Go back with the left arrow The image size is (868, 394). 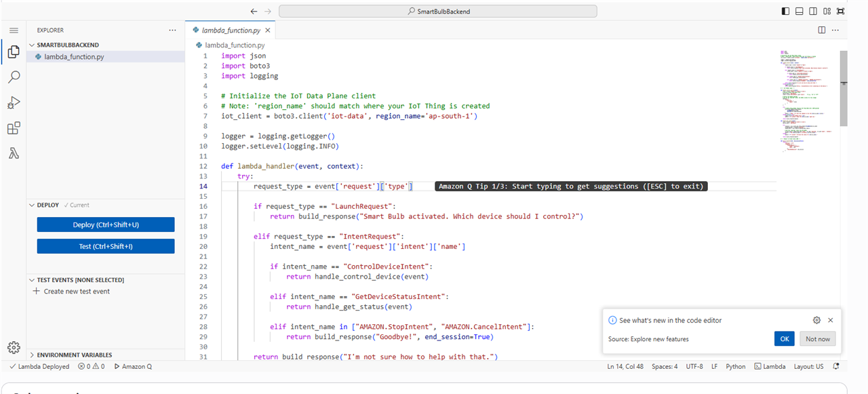[x=254, y=12]
